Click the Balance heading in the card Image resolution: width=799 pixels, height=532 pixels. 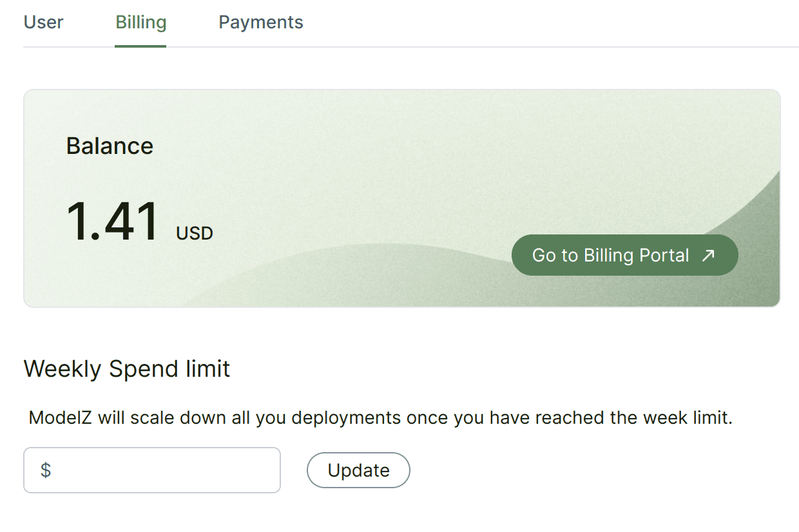click(x=110, y=146)
